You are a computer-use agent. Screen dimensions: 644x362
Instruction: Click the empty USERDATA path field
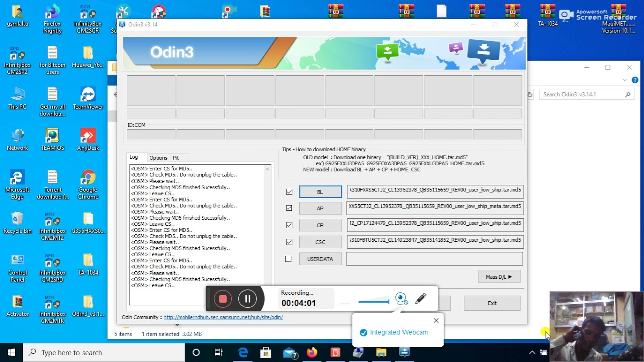[x=435, y=259]
